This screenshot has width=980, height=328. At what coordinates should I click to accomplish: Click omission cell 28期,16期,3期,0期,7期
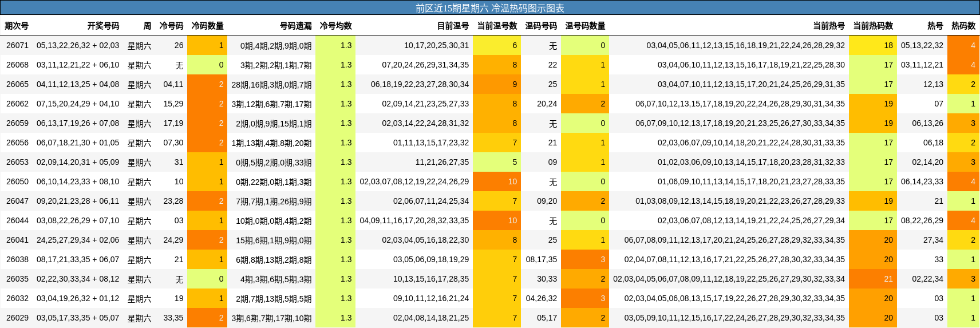271,84
